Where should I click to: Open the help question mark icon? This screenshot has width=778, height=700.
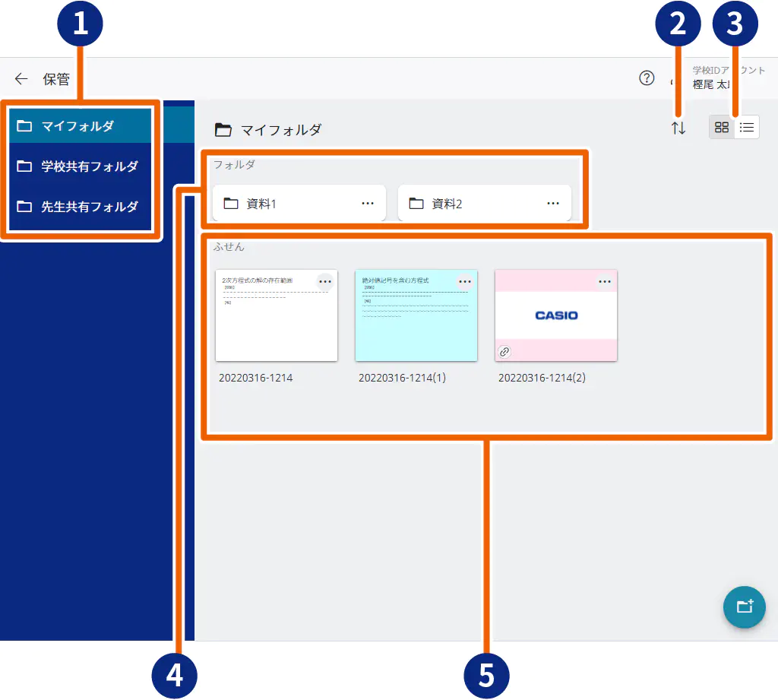[647, 78]
